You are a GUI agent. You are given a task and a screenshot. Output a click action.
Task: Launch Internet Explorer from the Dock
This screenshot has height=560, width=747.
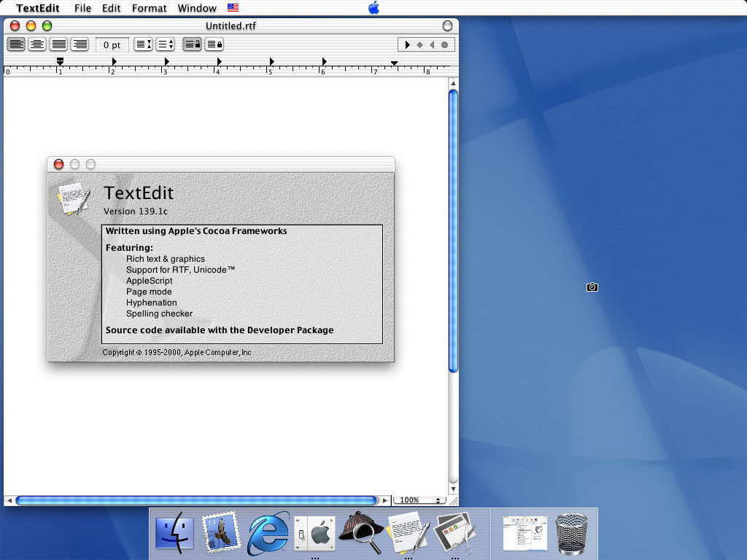tap(268, 533)
